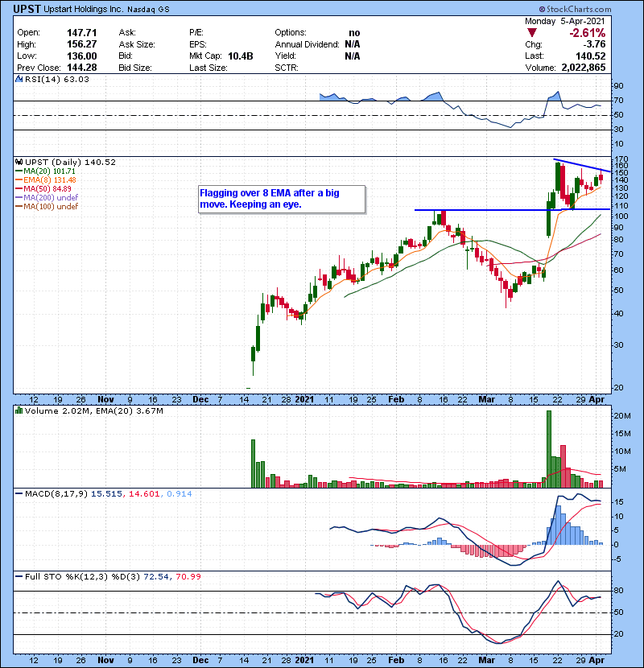The image size is (644, 668).
Task: Click the "Flagging over 8 EMA" annotation box
Action: (x=282, y=199)
